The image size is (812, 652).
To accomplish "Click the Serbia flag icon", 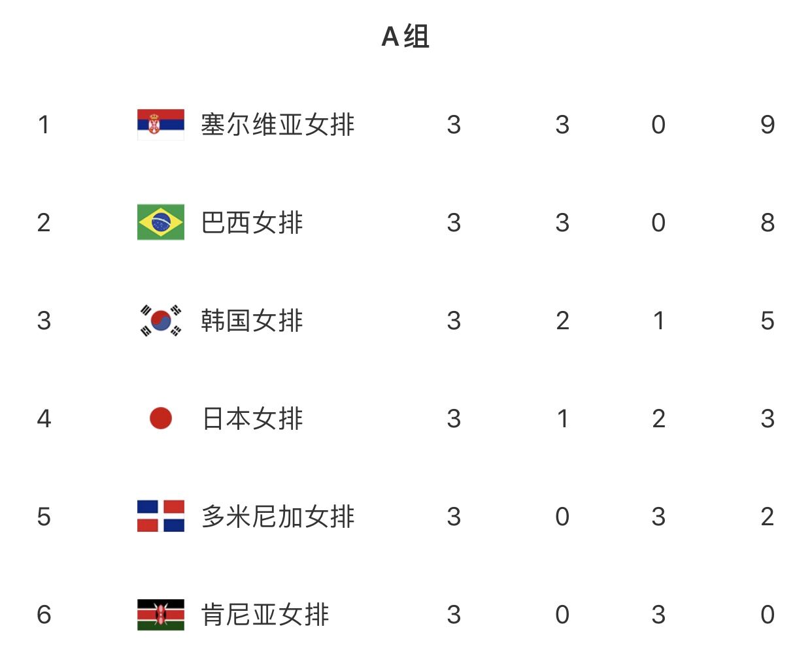I will click(160, 124).
